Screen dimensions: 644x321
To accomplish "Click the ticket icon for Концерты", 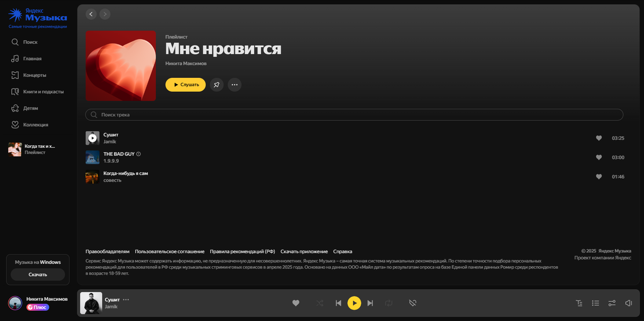I will pos(15,75).
